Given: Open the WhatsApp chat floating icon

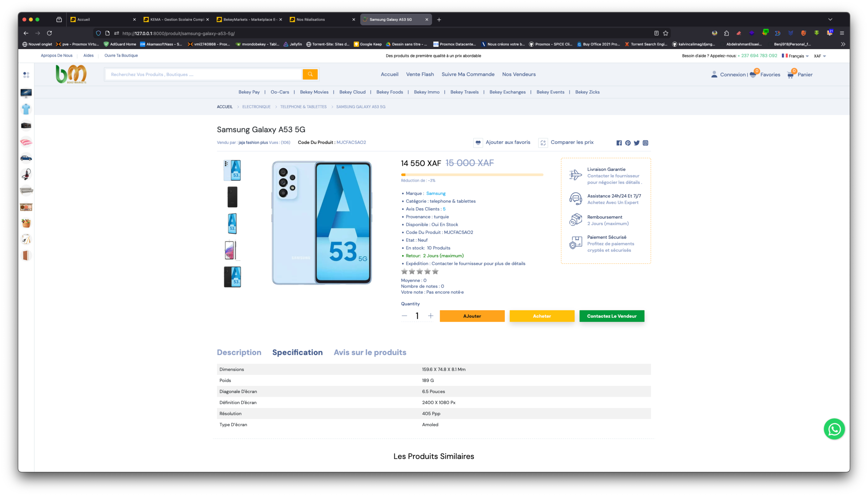Looking at the screenshot, I should tap(834, 429).
